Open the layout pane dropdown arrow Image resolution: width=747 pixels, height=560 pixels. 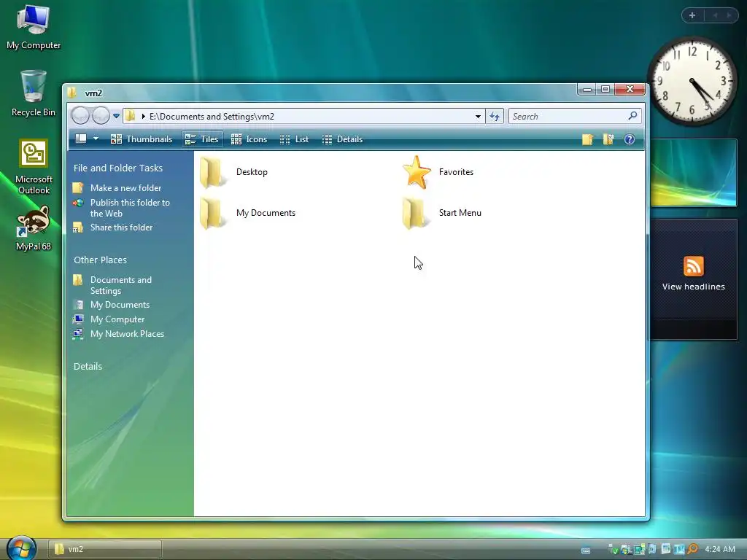[96, 139]
